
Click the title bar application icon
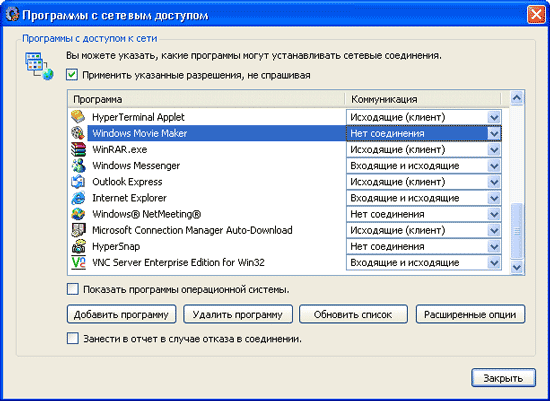[12, 15]
